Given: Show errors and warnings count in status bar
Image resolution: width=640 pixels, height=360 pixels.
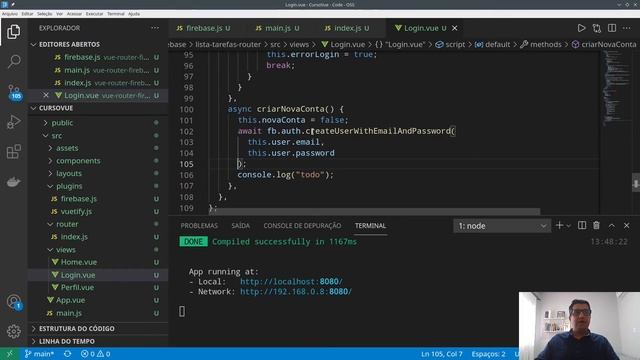Looking at the screenshot, I should [x=96, y=354].
